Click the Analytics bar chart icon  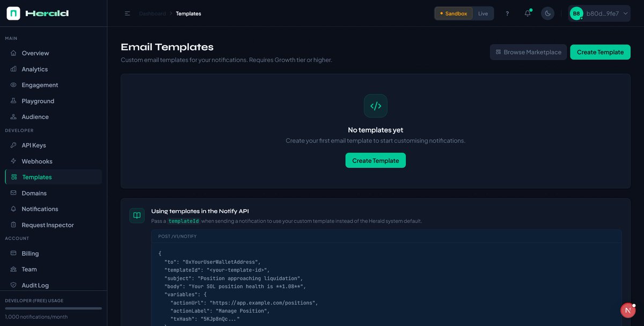click(x=13, y=69)
